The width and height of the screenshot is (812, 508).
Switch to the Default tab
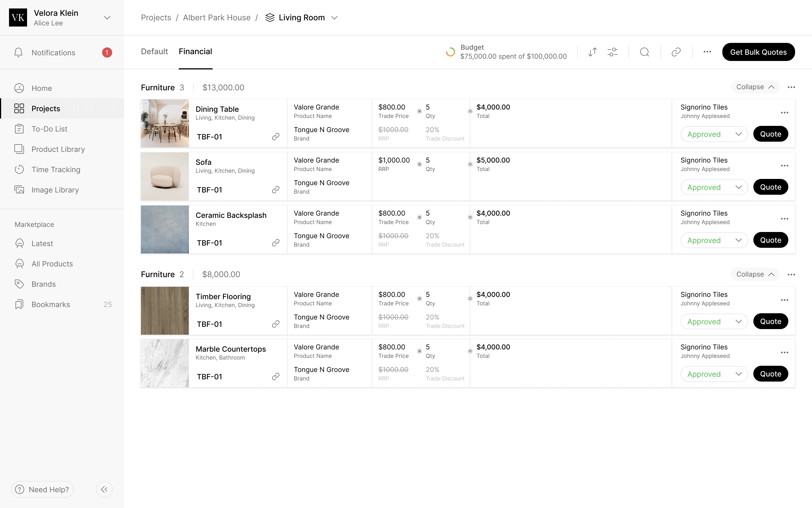coord(154,51)
